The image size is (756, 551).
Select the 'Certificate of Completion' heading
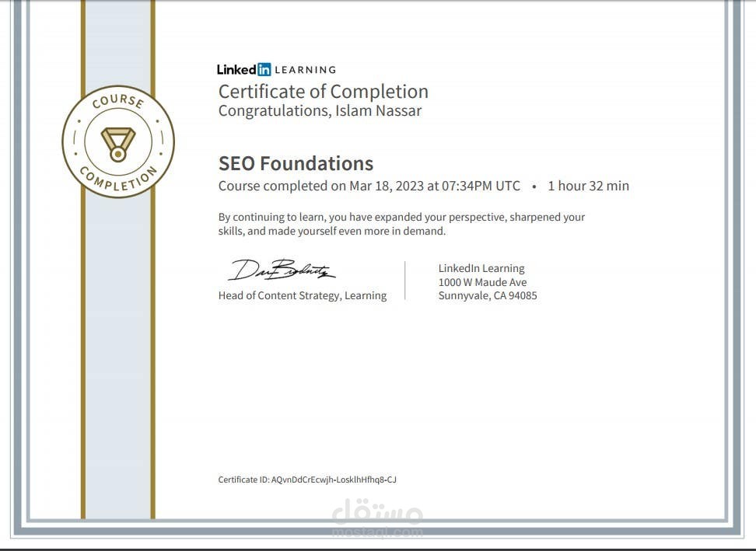[x=323, y=92]
